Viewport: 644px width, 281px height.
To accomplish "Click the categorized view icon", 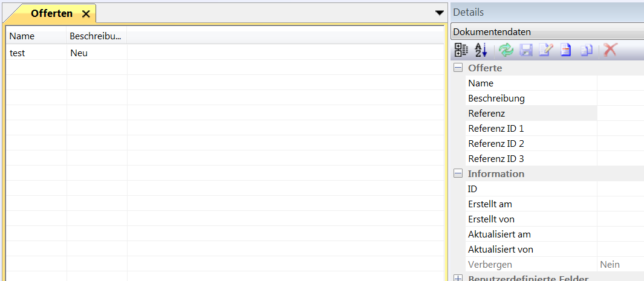I will click(461, 51).
